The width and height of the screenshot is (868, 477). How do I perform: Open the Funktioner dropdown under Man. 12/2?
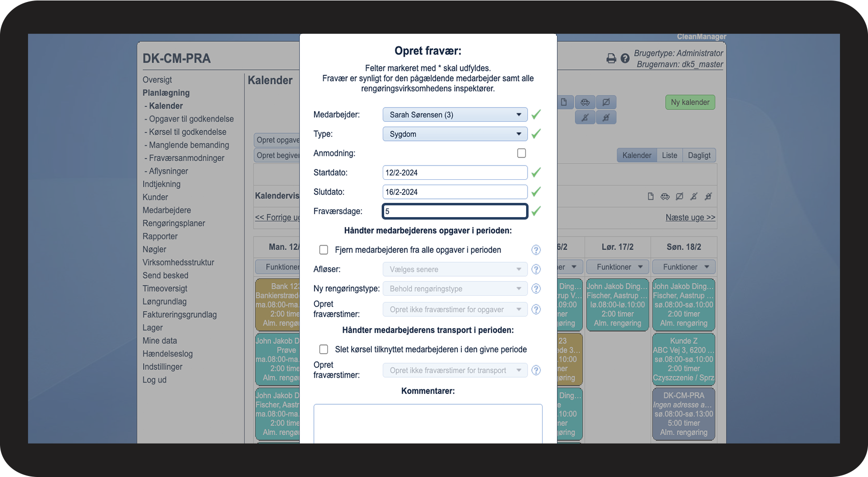pyautogui.click(x=278, y=267)
